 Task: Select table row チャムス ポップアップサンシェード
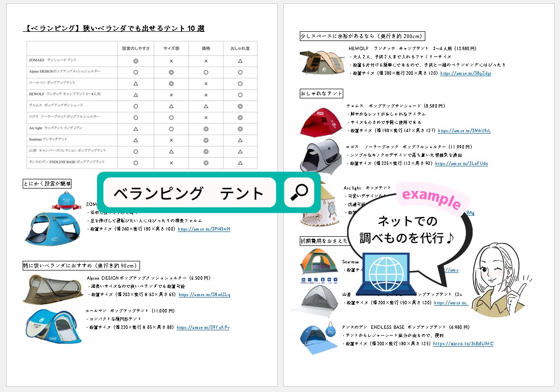point(142,106)
